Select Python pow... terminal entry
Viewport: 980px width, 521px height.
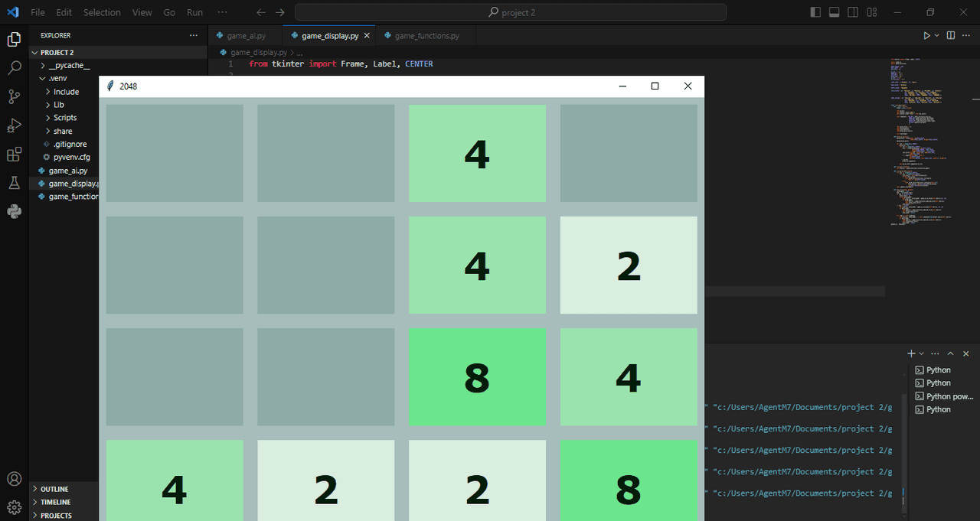coord(944,396)
